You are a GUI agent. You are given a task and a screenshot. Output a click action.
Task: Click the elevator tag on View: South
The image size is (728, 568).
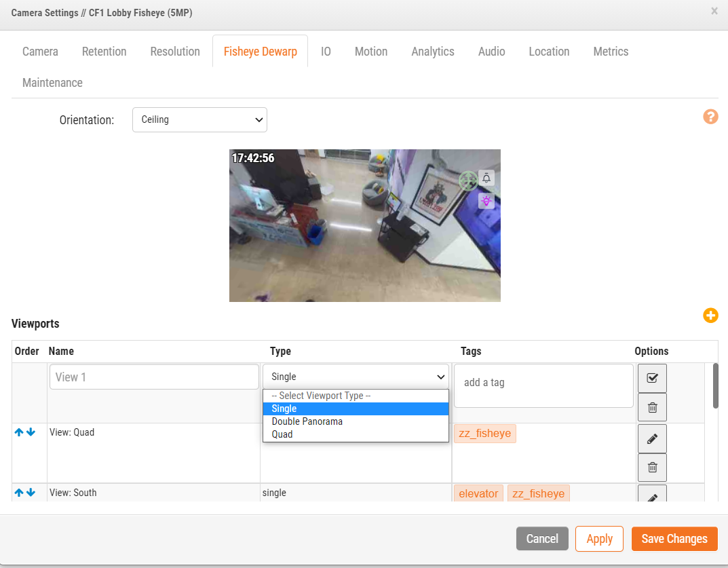pyautogui.click(x=478, y=493)
